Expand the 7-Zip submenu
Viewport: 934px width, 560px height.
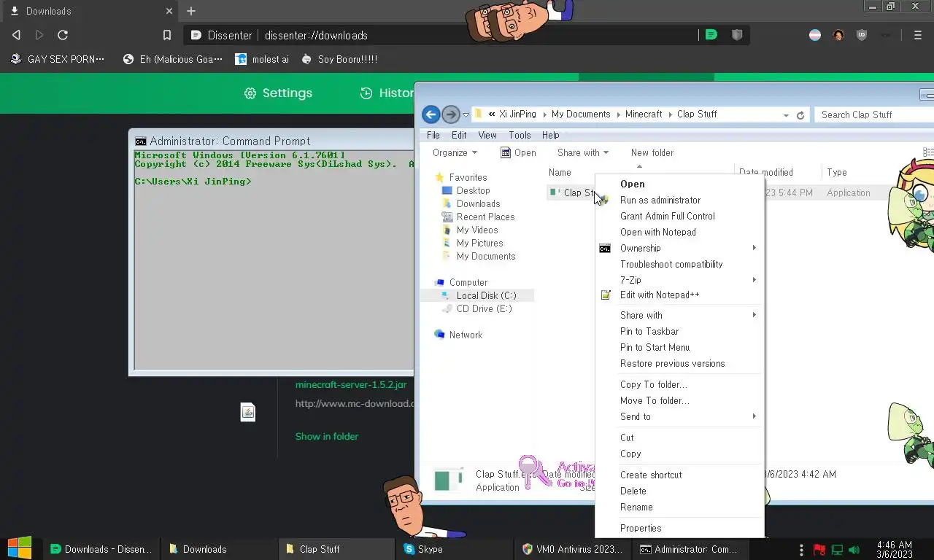tap(679, 280)
